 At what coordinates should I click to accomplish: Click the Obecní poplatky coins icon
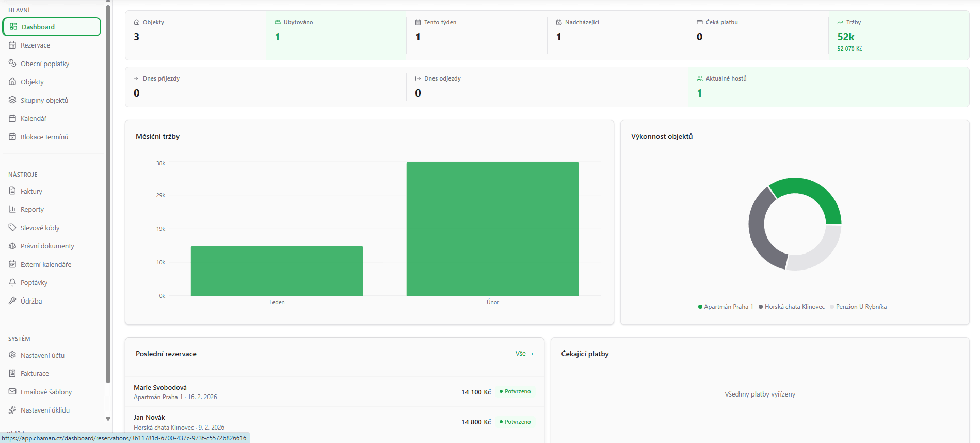[12, 64]
